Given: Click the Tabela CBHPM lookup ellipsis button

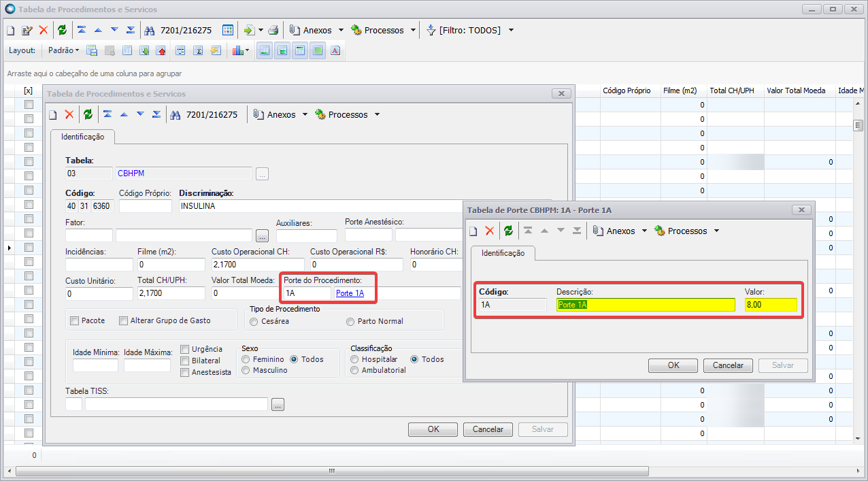Looking at the screenshot, I should pos(262,174).
